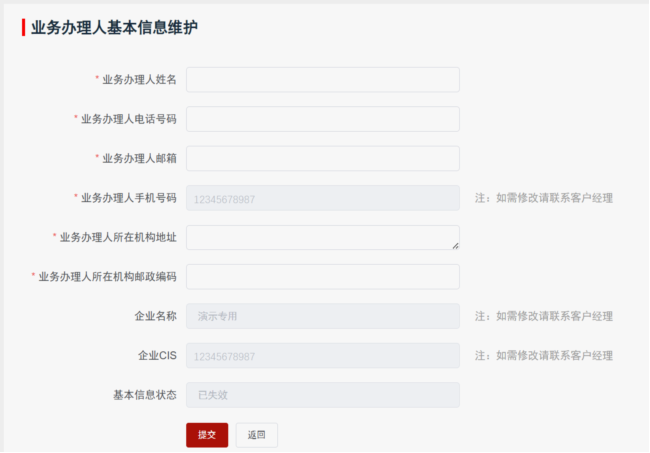Click the 基本信息状态 field showing 已失效
650x453 pixels.
coord(322,395)
